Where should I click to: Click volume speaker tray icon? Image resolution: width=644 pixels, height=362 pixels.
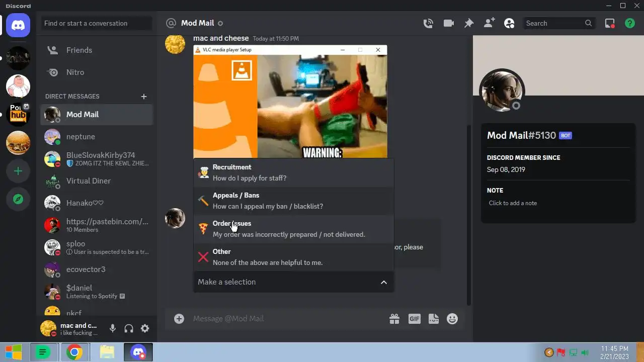point(585,352)
